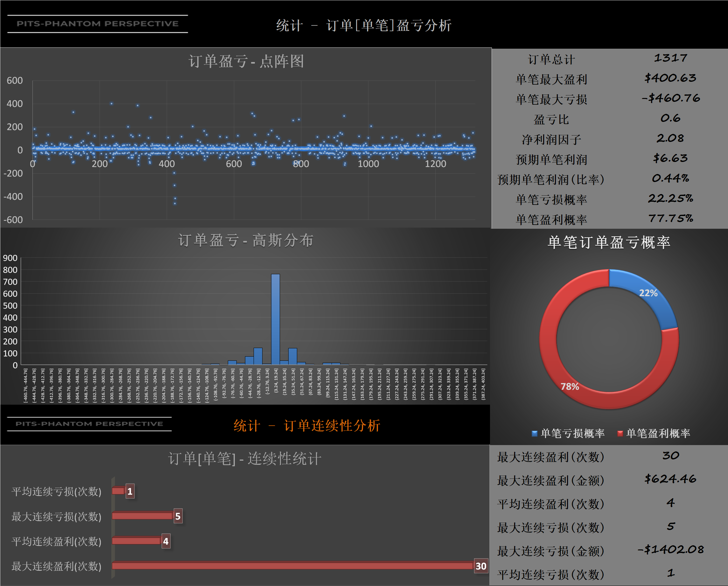This screenshot has height=586, width=728.
Task: Click the 盈亏比 value 0.6
Action: (x=670, y=118)
